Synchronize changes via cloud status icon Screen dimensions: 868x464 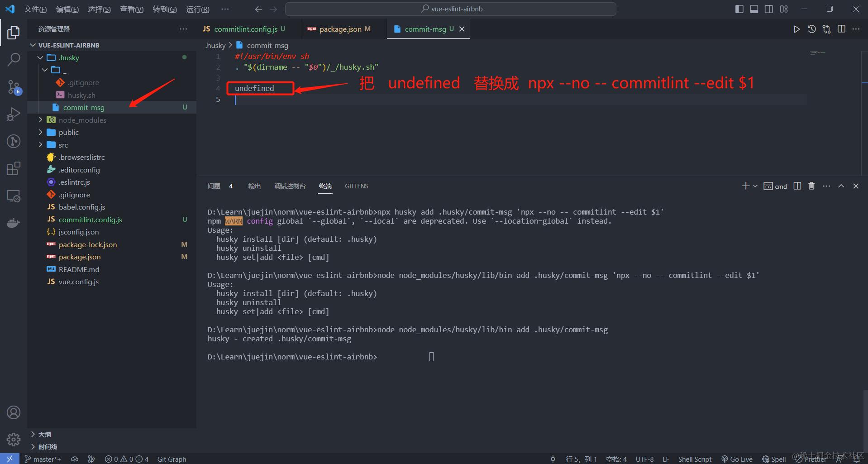tap(75, 459)
